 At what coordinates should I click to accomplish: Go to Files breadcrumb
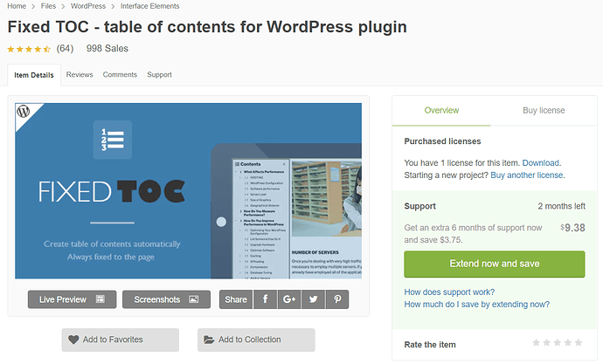pyautogui.click(x=48, y=6)
